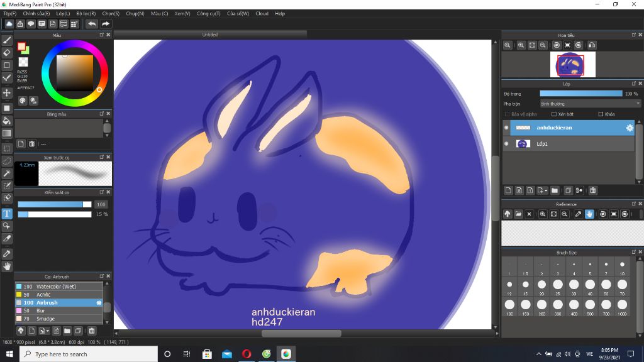Enable the Xén bớt clipping checkbox
The width and height of the screenshot is (644, 362).
[554, 114]
